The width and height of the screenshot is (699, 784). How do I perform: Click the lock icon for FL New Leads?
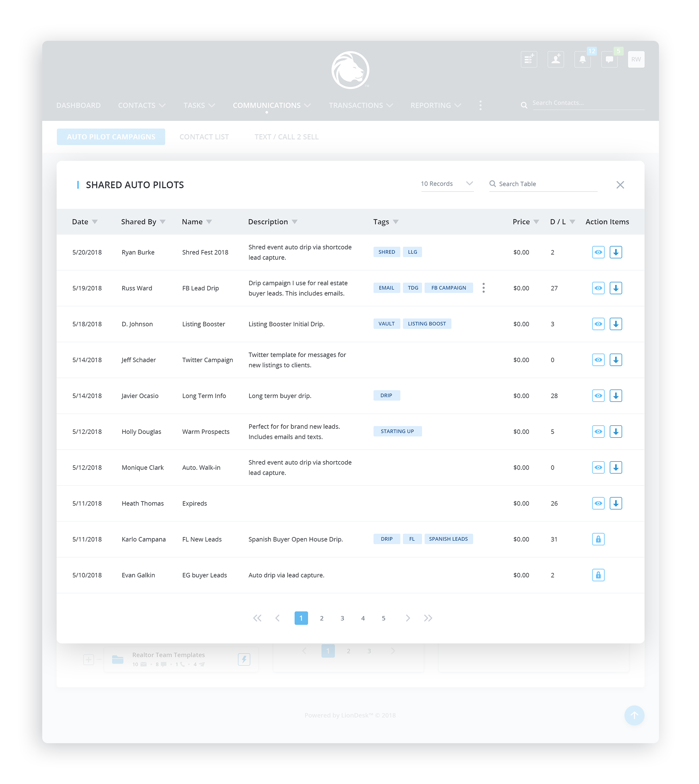pos(598,539)
